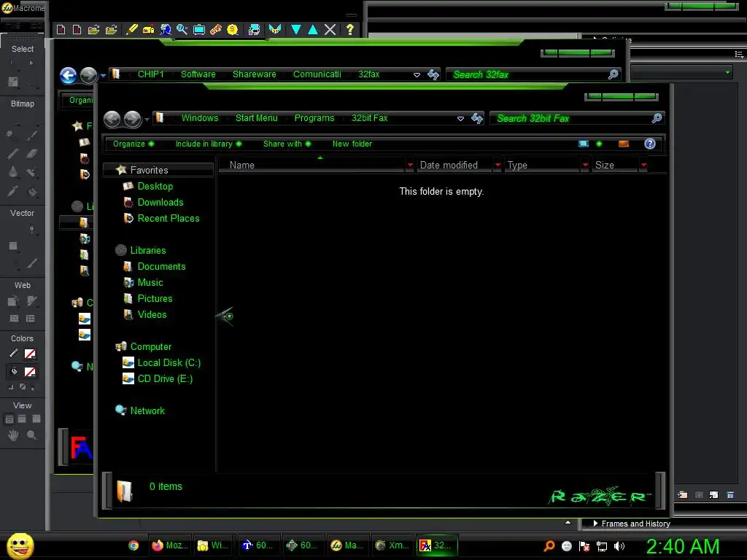Click refresh icon beside 32bit Fax address bar
747x560 pixels.
477,118
